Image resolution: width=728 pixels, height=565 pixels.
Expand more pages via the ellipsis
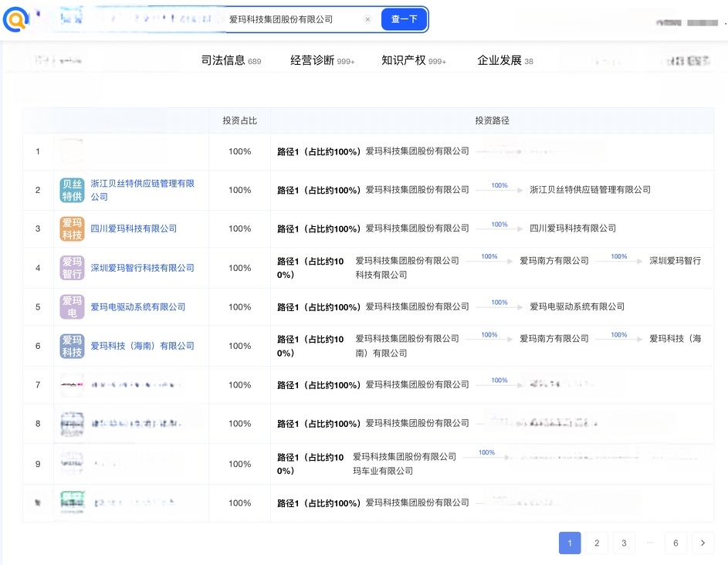649,543
